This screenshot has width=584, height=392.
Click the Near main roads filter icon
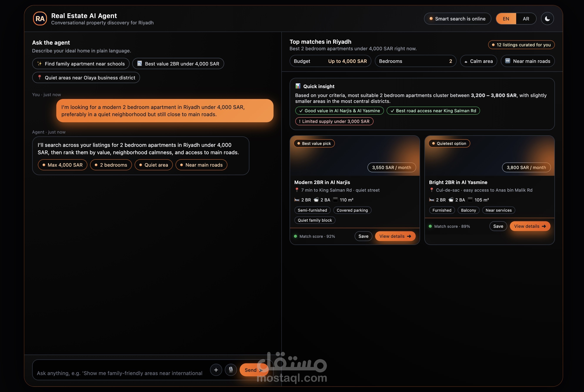click(507, 61)
